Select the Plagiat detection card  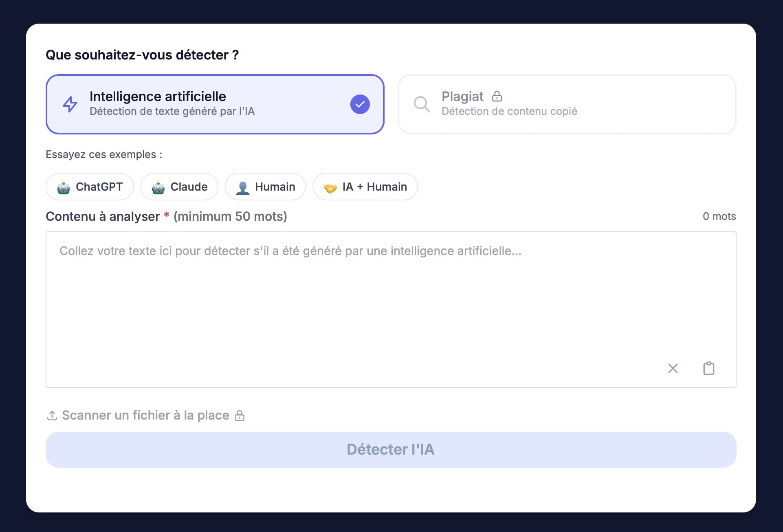[x=566, y=104]
